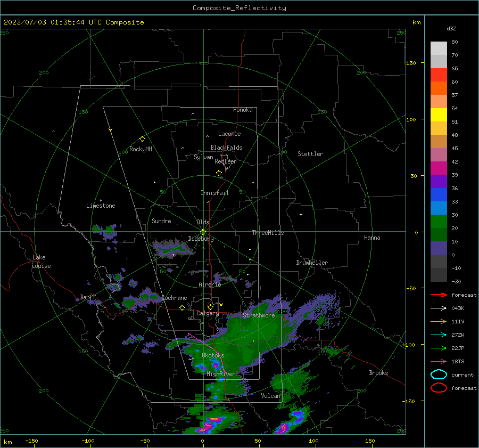Click the Vulcan city label
The width and height of the screenshot is (479, 448).
pos(271,396)
